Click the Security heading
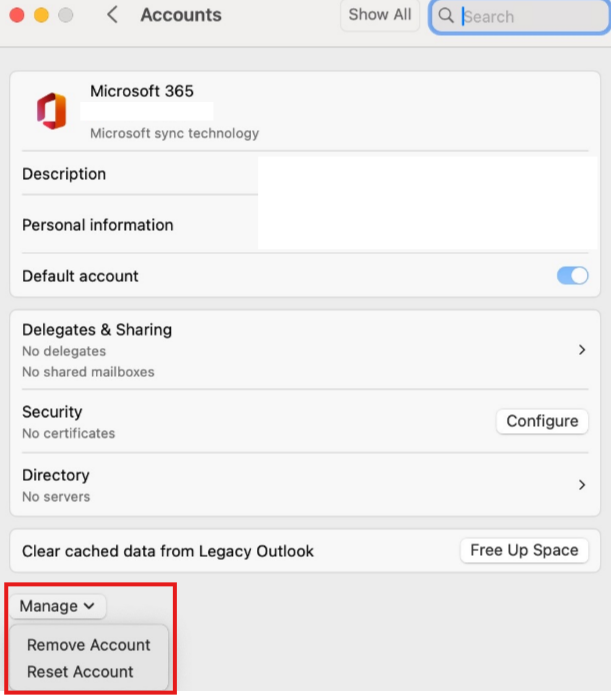 52,412
